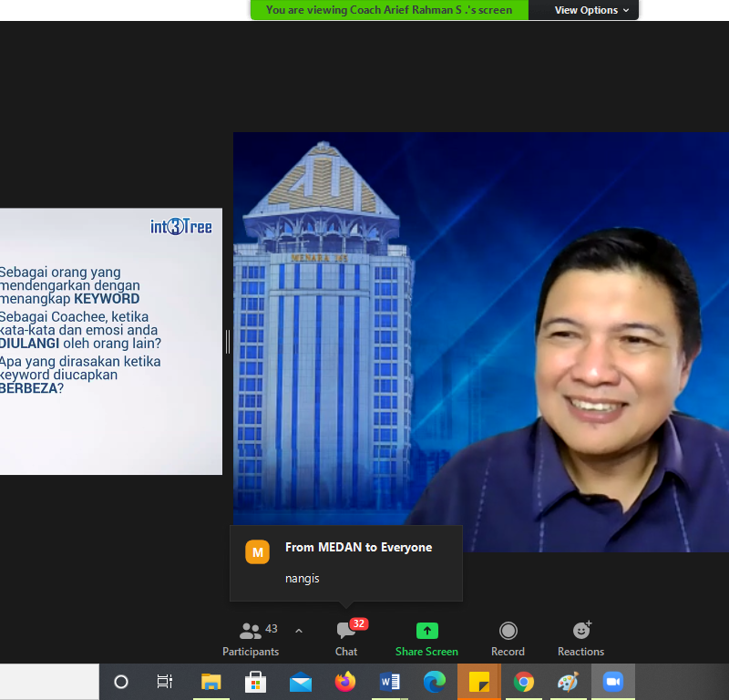The width and height of the screenshot is (729, 700).
Task: Open Microsoft Word from the taskbar
Action: pos(390,682)
